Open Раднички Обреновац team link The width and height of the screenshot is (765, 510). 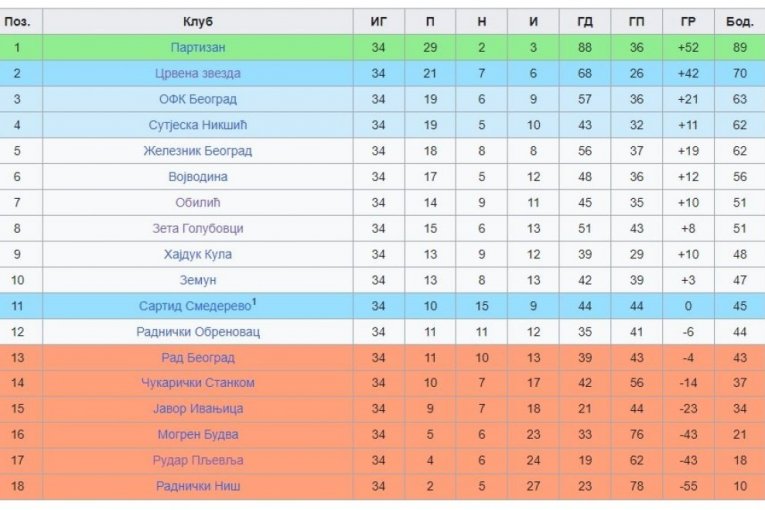coord(198,332)
